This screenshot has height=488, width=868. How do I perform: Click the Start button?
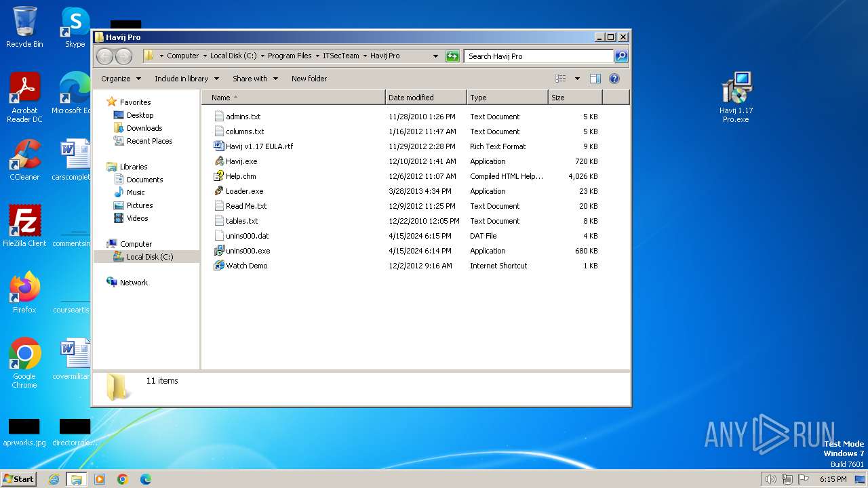(x=18, y=479)
